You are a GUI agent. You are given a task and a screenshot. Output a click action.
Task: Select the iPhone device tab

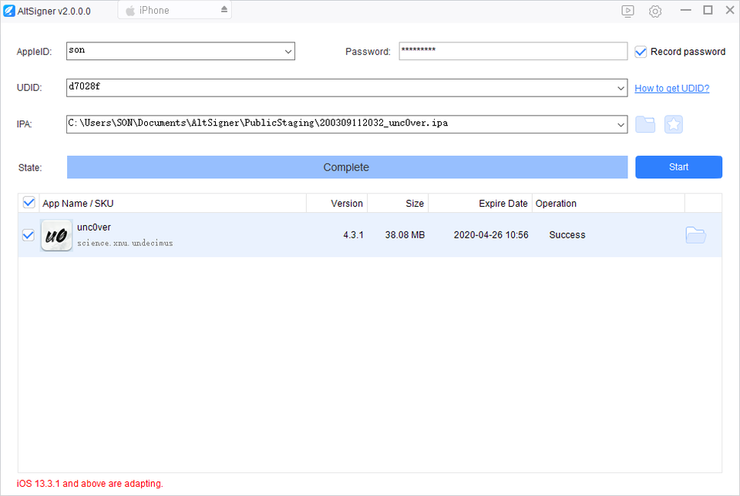tap(175, 10)
